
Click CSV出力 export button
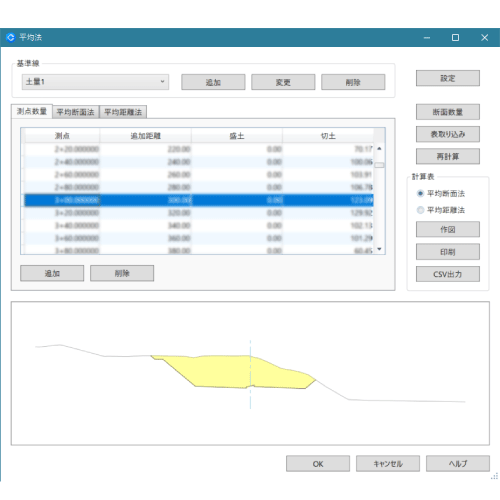[448, 274]
